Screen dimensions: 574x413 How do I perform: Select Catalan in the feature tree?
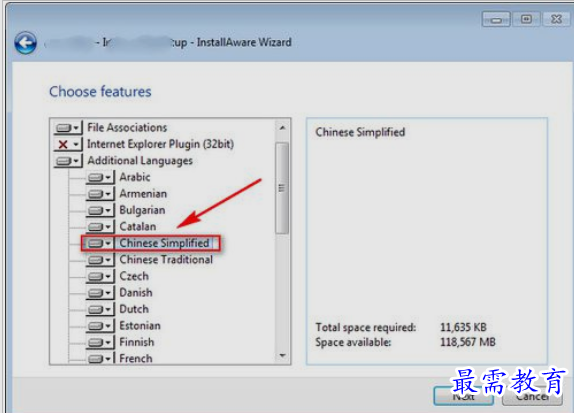point(138,227)
